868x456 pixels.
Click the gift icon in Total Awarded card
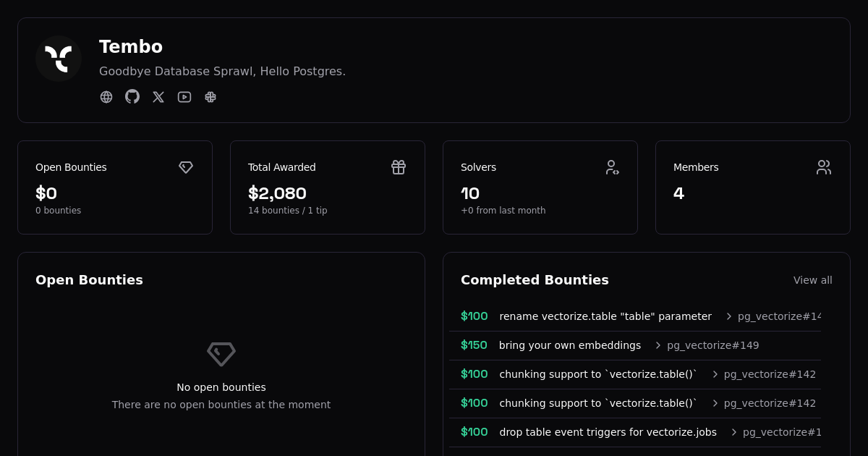399,167
